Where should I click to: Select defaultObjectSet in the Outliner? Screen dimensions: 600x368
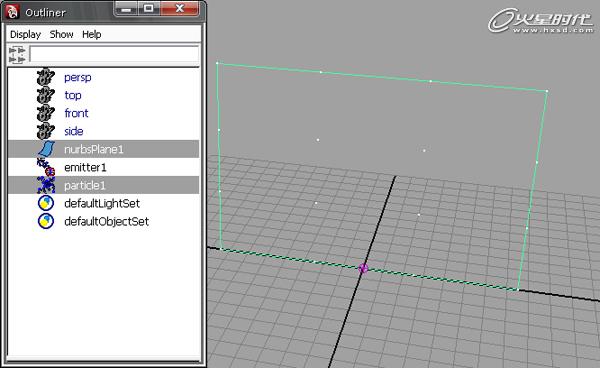pyautogui.click(x=106, y=221)
